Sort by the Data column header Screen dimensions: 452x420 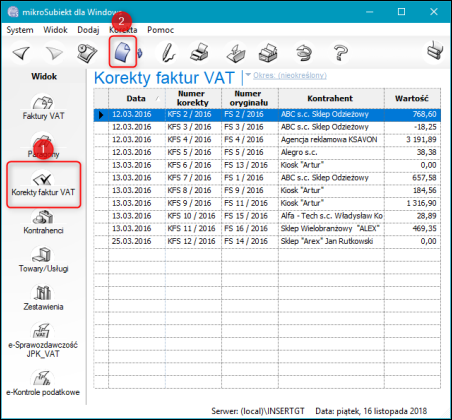pos(137,98)
